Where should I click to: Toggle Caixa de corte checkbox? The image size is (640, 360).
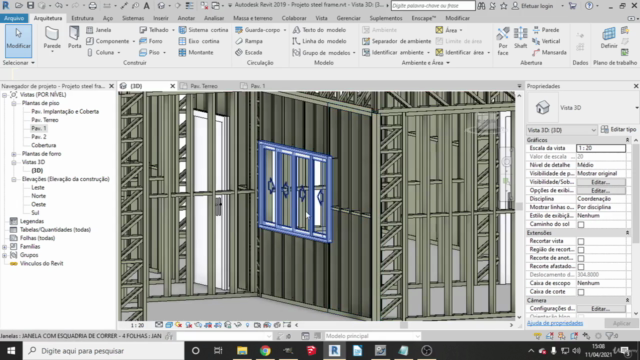(581, 292)
